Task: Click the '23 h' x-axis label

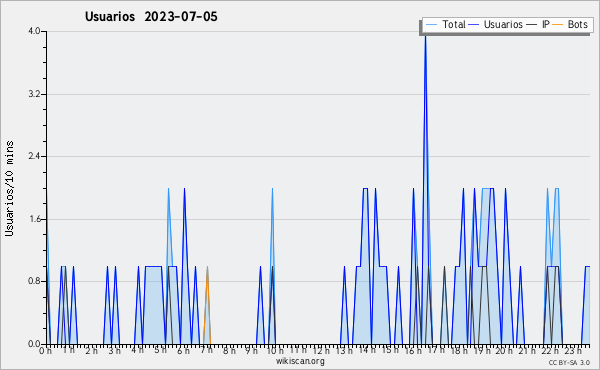Action: click(x=574, y=350)
